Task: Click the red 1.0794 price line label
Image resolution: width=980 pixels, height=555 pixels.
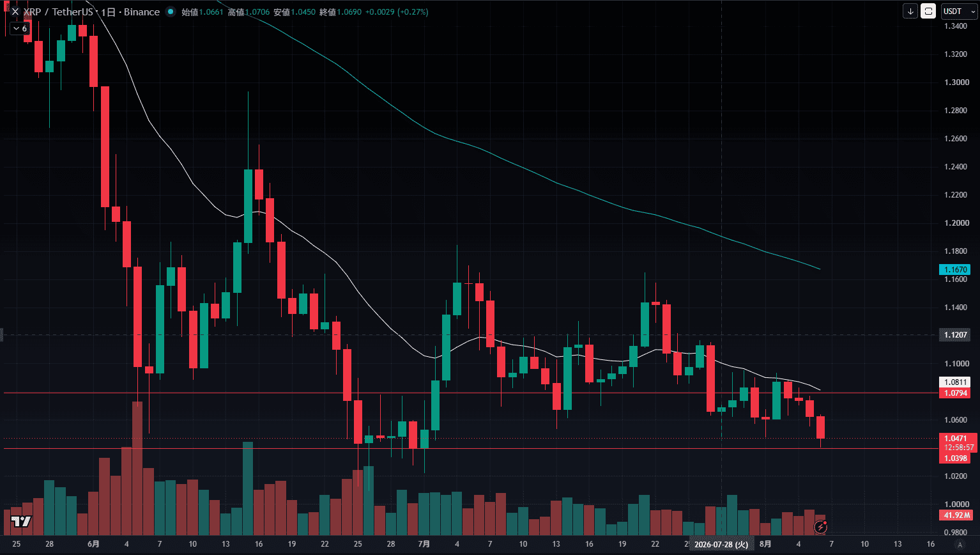Action: click(x=956, y=393)
